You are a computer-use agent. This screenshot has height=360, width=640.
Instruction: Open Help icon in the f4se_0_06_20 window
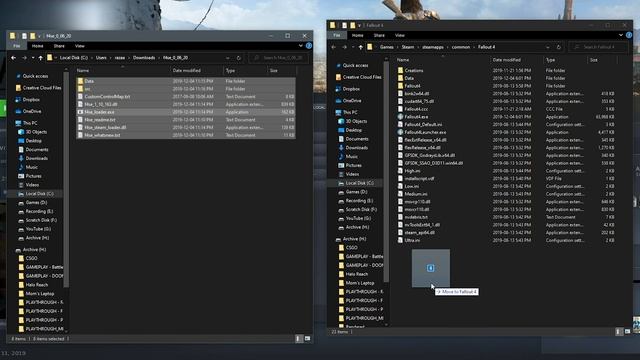click(309, 46)
